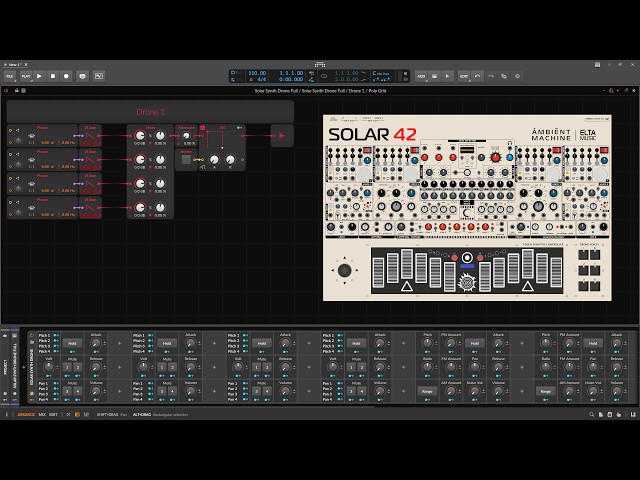Image resolution: width=640 pixels, height=480 pixels.
Task: Click the undo arrow icon
Action: pos(477,76)
